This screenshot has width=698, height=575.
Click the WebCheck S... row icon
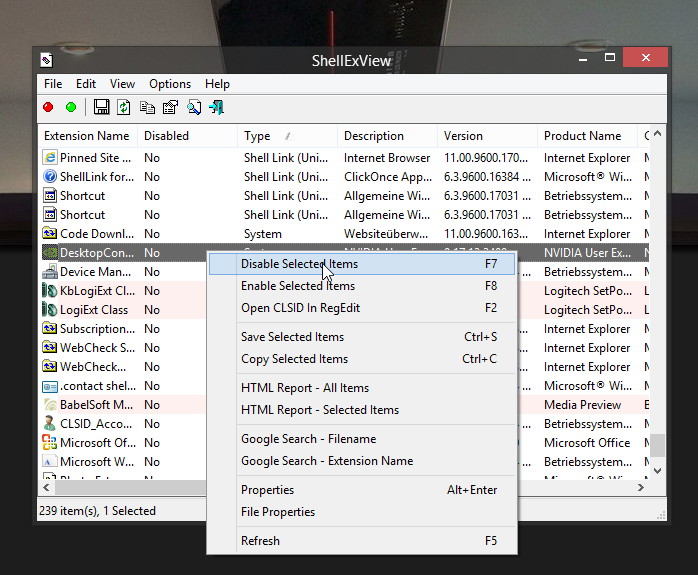(50, 348)
